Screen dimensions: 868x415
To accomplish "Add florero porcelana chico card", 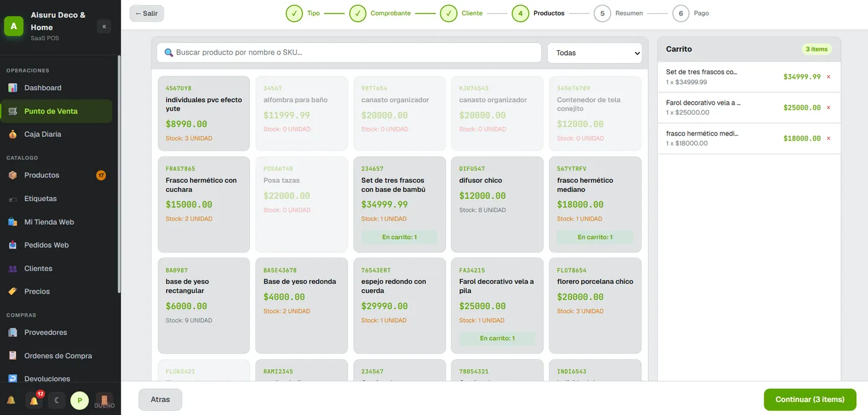I will pos(595,306).
